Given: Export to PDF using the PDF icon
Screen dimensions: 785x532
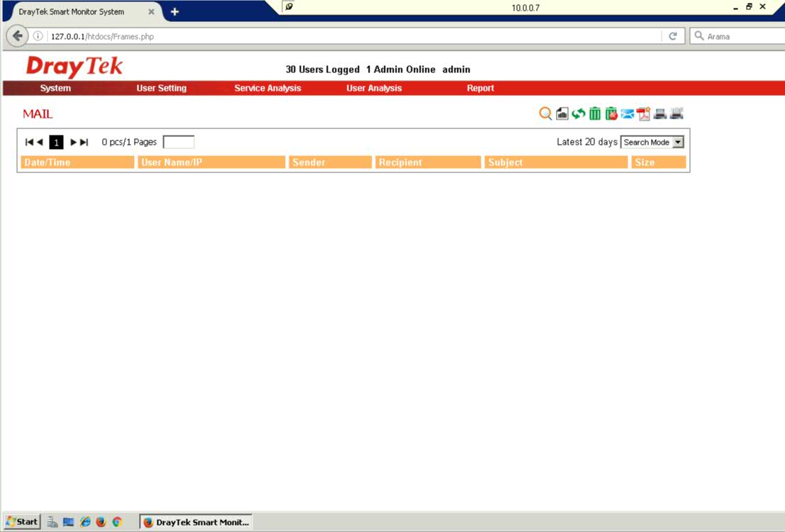Looking at the screenshot, I should (644, 113).
